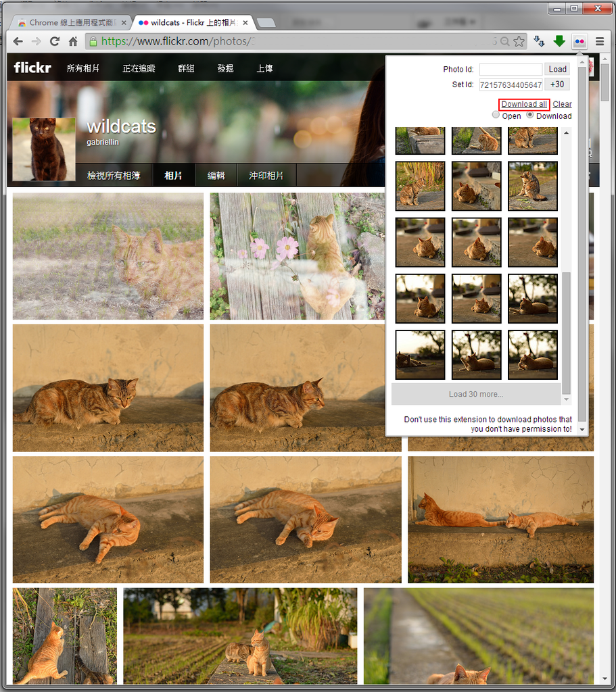
Task: Click the scroll-up arrow of the thumbnail list
Action: pos(566,133)
